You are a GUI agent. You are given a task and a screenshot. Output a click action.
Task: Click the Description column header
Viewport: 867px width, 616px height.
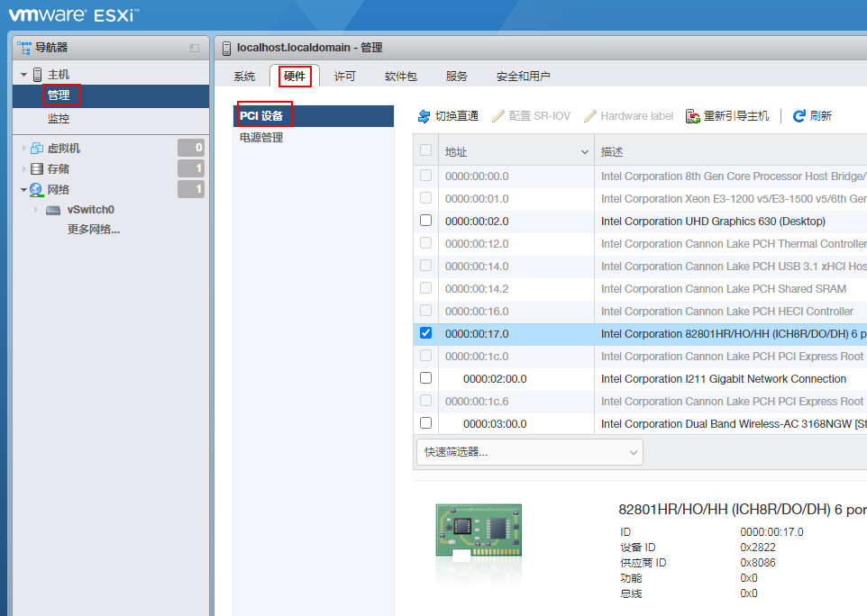[x=612, y=152]
